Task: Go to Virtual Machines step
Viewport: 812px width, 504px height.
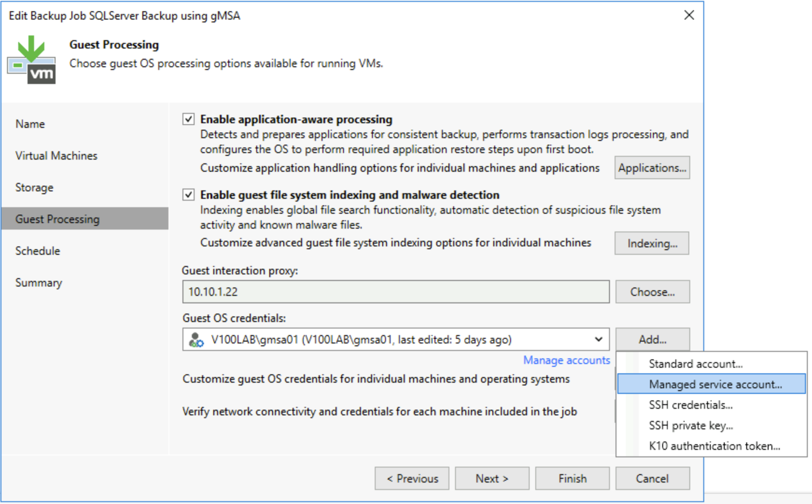Action: (x=56, y=156)
